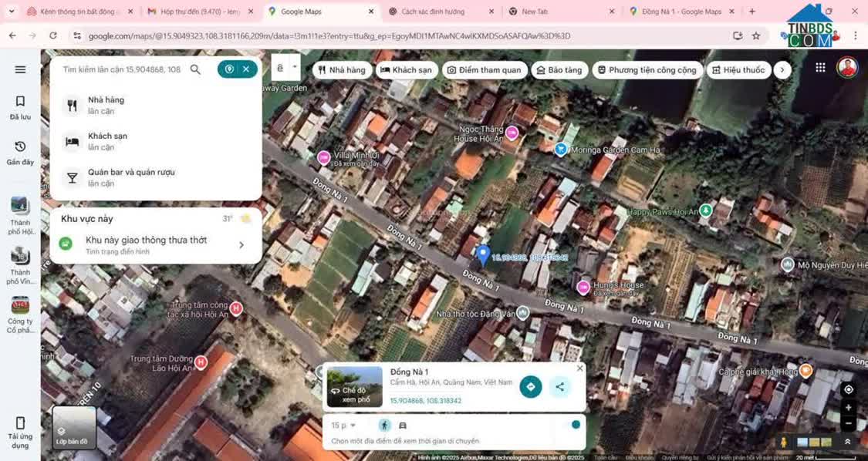Screen dimensions: 868x461
Task: Clear the nearby search with X
Action: pyautogui.click(x=246, y=69)
